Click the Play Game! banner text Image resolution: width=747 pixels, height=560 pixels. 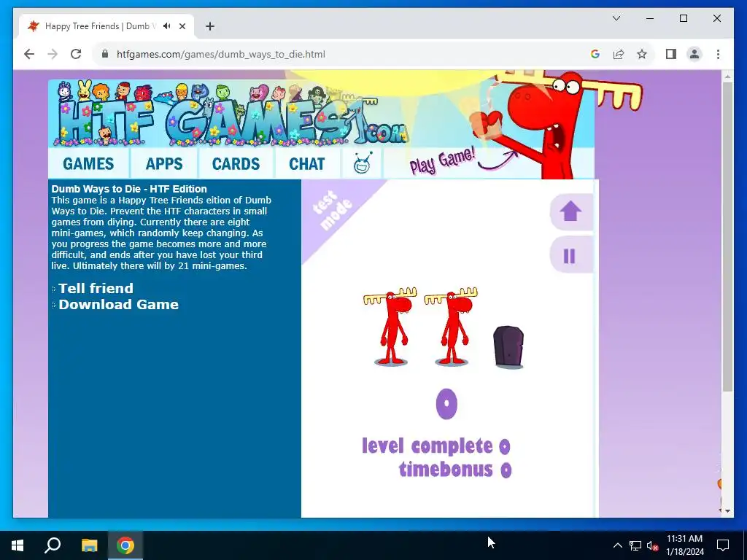[x=443, y=161]
